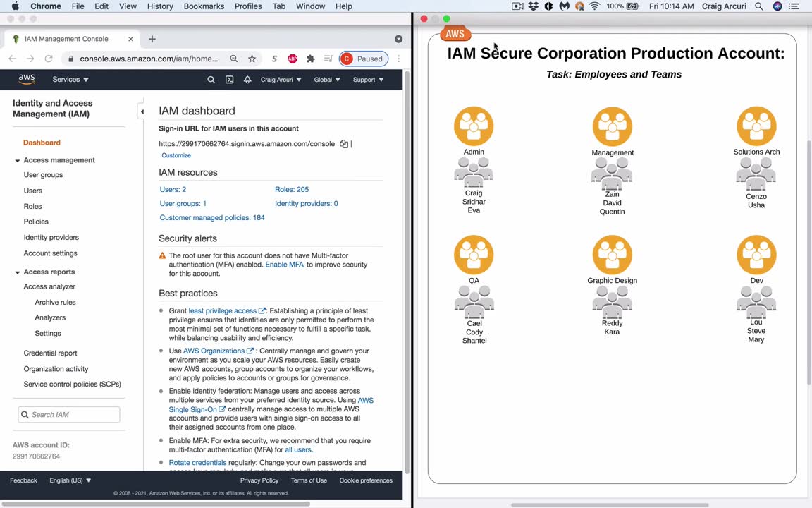Click the AdBlock Plus extension icon
Viewport: 812px width, 508px height.
tap(293, 59)
